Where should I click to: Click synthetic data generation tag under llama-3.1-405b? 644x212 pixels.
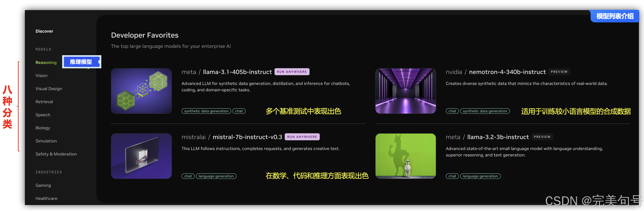(206, 111)
